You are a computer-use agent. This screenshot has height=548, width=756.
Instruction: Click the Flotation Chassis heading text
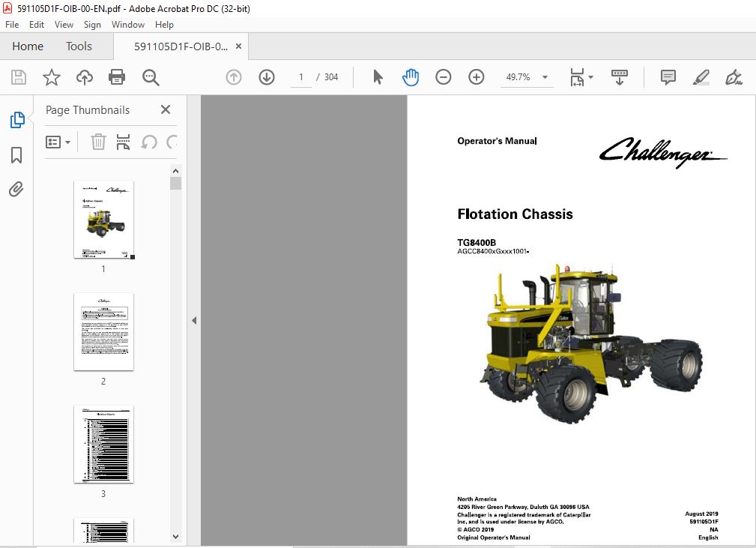[x=515, y=214]
